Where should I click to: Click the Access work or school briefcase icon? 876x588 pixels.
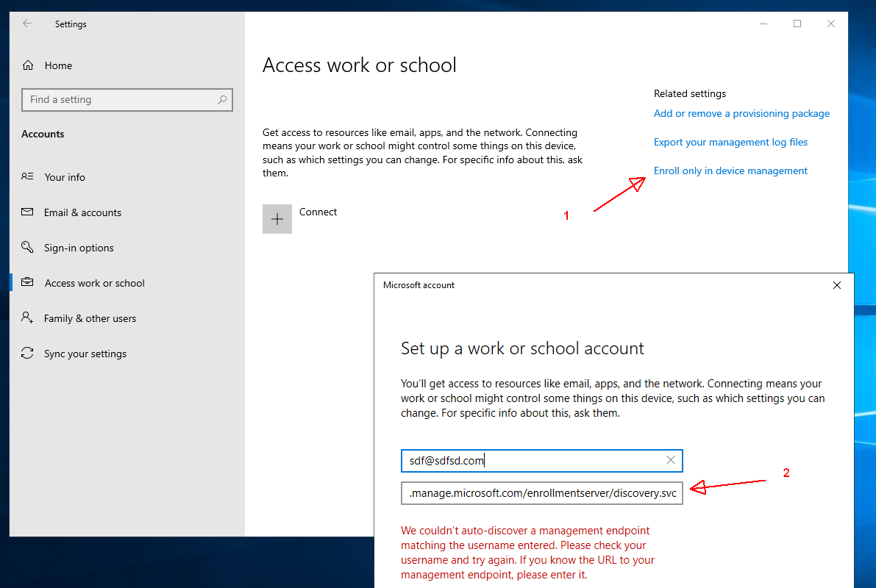[x=27, y=282]
